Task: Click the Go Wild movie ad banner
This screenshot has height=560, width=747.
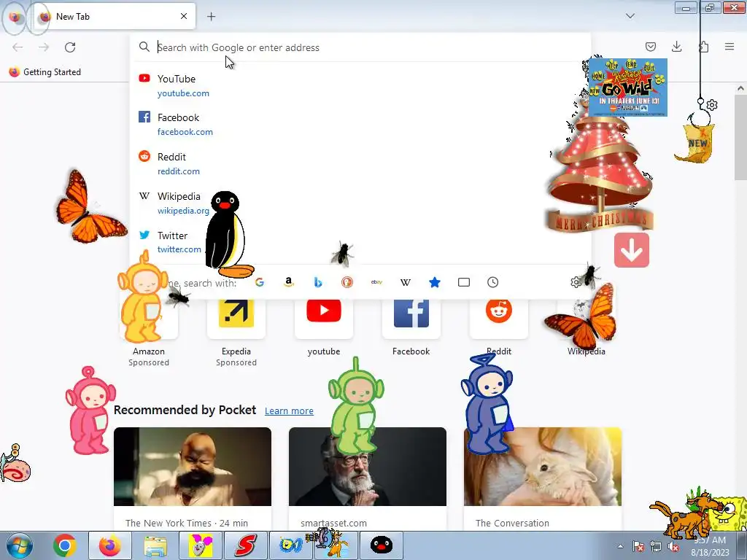Action: 628,87
